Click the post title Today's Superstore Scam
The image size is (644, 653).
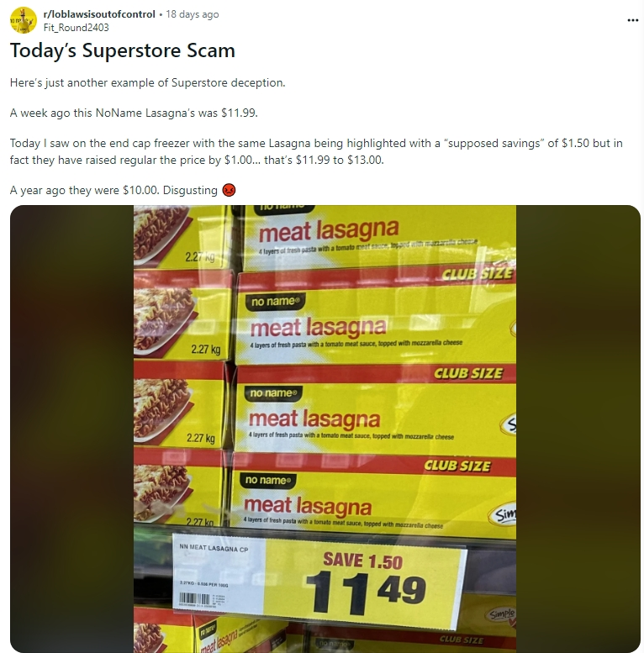click(123, 50)
